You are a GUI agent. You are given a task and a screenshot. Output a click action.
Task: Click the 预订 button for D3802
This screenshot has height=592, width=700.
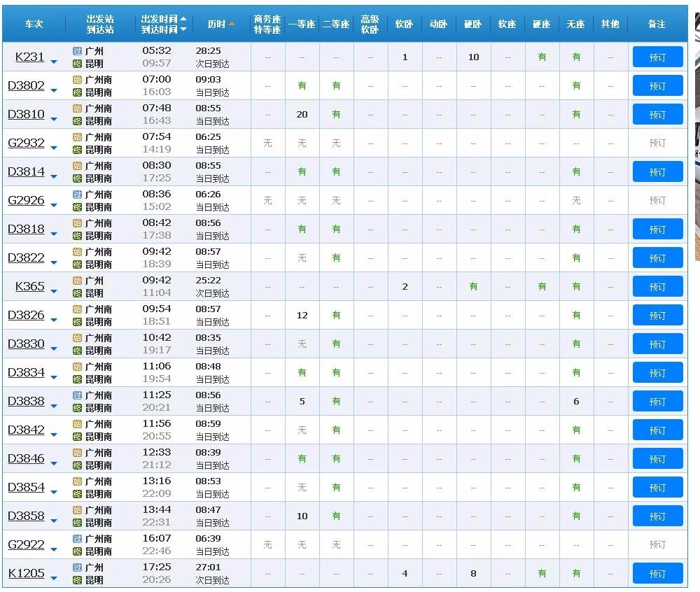coord(657,85)
